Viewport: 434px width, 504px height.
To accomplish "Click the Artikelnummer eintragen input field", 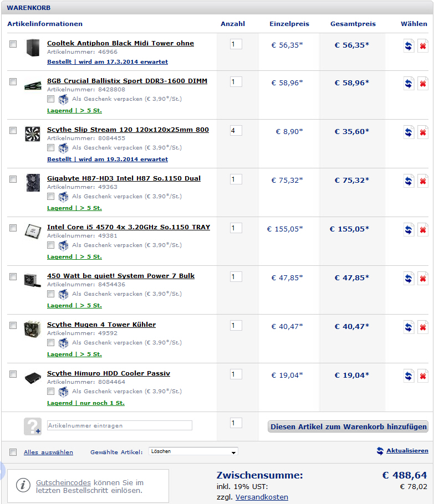I will click(x=120, y=425).
